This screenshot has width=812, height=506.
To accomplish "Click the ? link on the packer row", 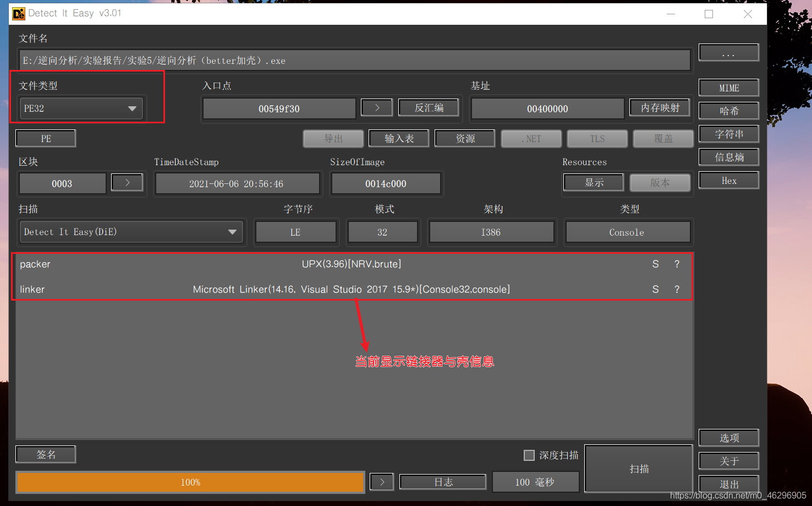I will (x=677, y=264).
